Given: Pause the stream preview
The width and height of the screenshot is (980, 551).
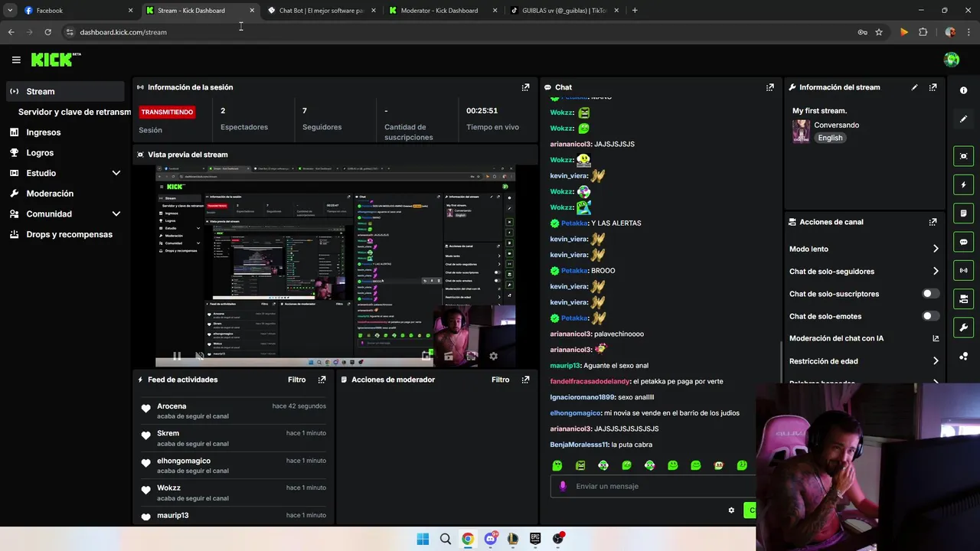Looking at the screenshot, I should (x=177, y=356).
